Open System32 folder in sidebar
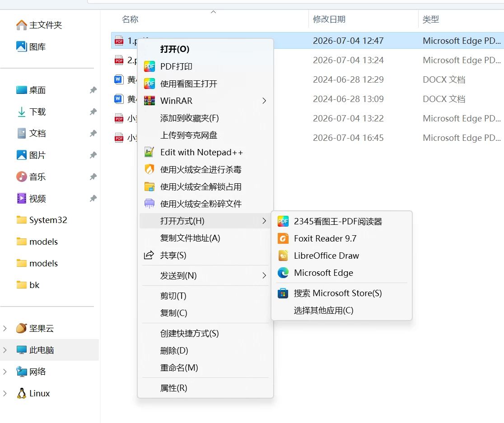This screenshot has height=423, width=504. click(48, 220)
